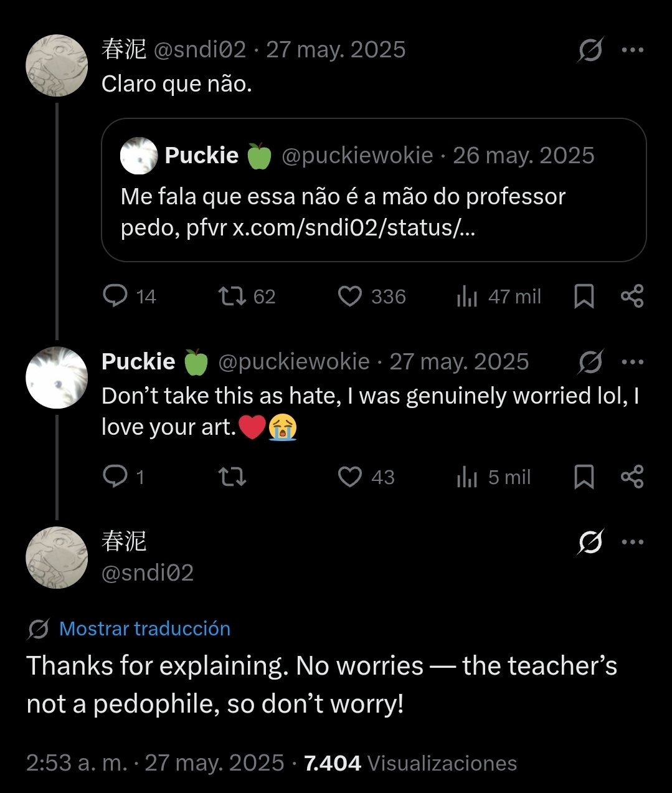This screenshot has width=672, height=793.
Task: Bookmark the "Claro que não." post
Action: [x=584, y=297]
